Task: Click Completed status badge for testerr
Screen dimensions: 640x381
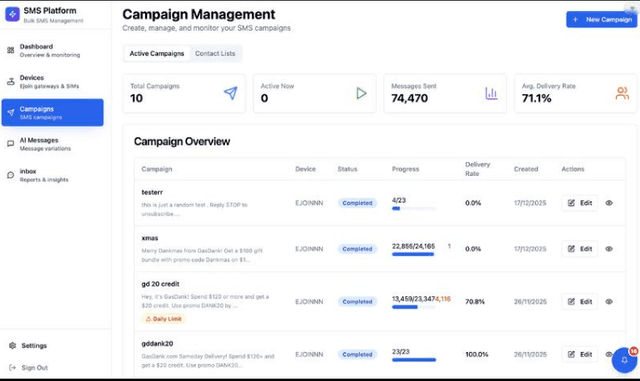Action: click(x=357, y=203)
